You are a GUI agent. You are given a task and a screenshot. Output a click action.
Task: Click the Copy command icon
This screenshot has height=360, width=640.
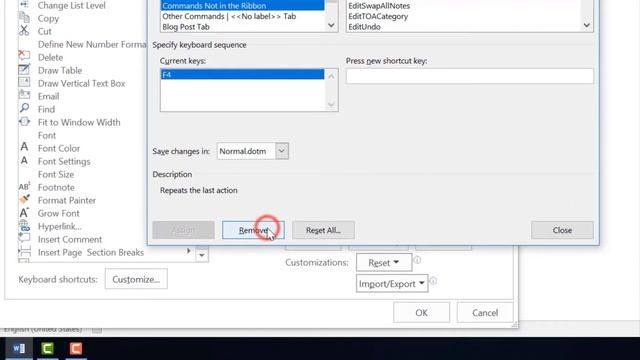coord(24,18)
